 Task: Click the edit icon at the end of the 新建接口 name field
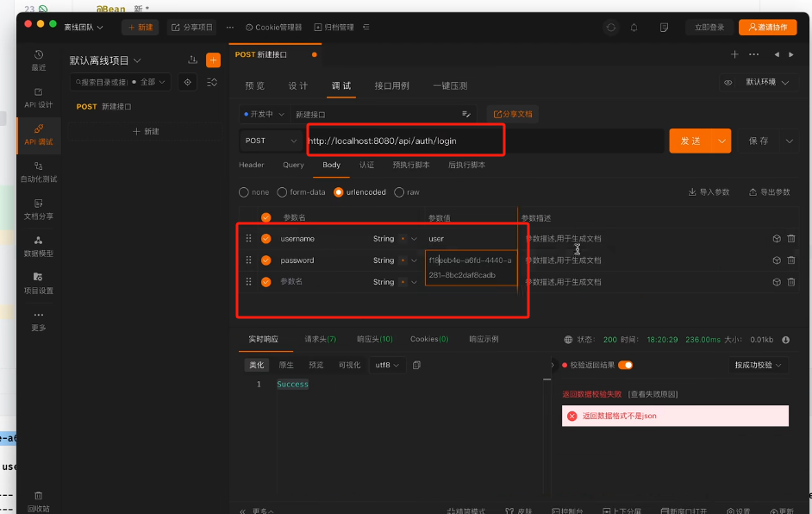point(466,114)
